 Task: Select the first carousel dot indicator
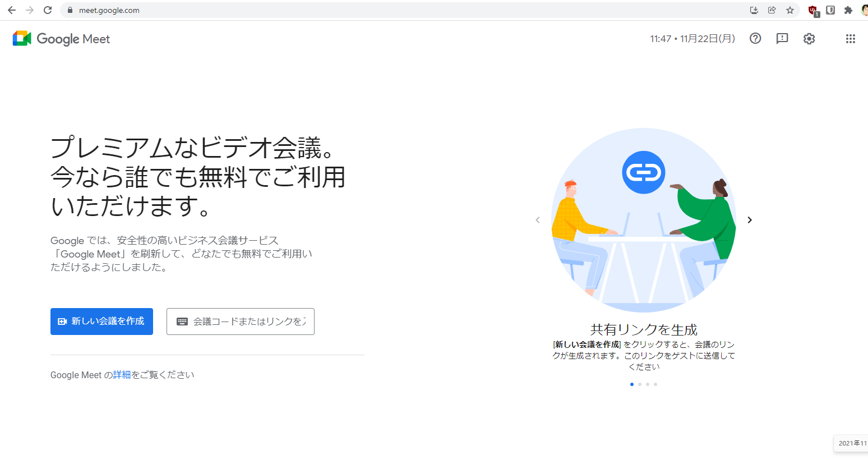pyautogui.click(x=632, y=384)
